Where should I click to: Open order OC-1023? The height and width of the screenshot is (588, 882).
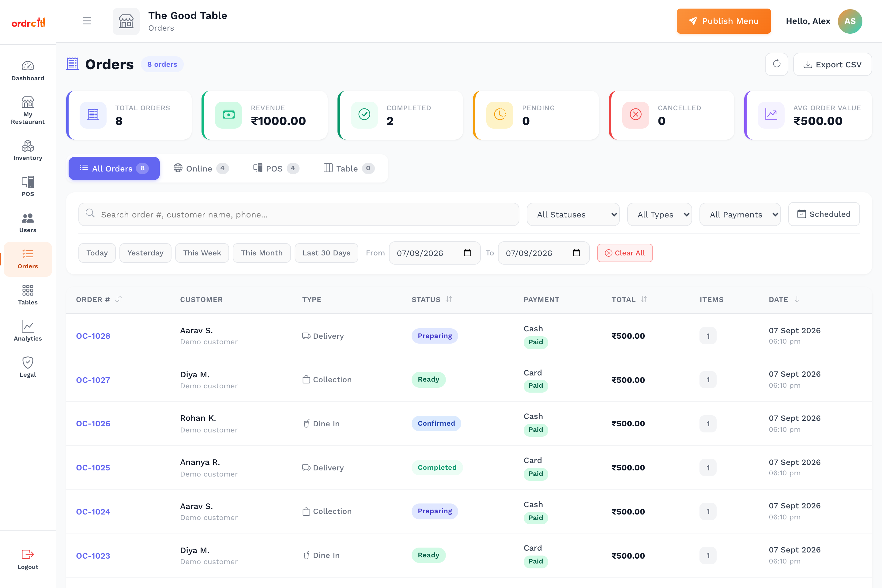coord(93,556)
